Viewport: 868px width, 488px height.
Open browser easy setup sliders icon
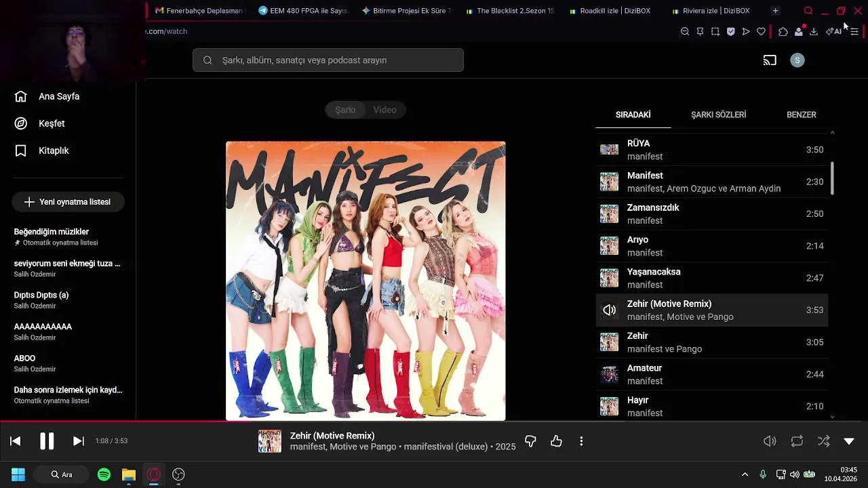click(x=854, y=31)
